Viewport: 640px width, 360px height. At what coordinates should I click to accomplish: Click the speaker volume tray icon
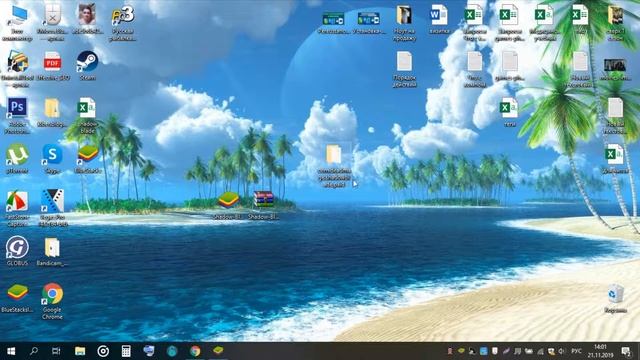[x=562, y=351]
